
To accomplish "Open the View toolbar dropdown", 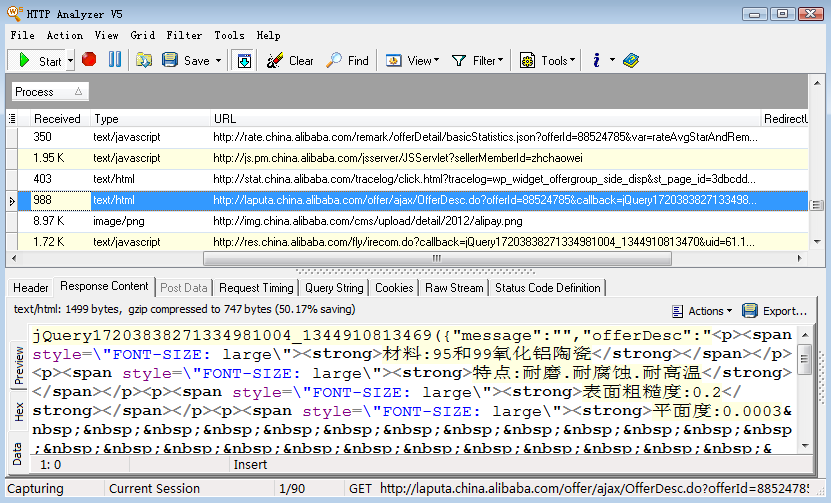I will (412, 60).
